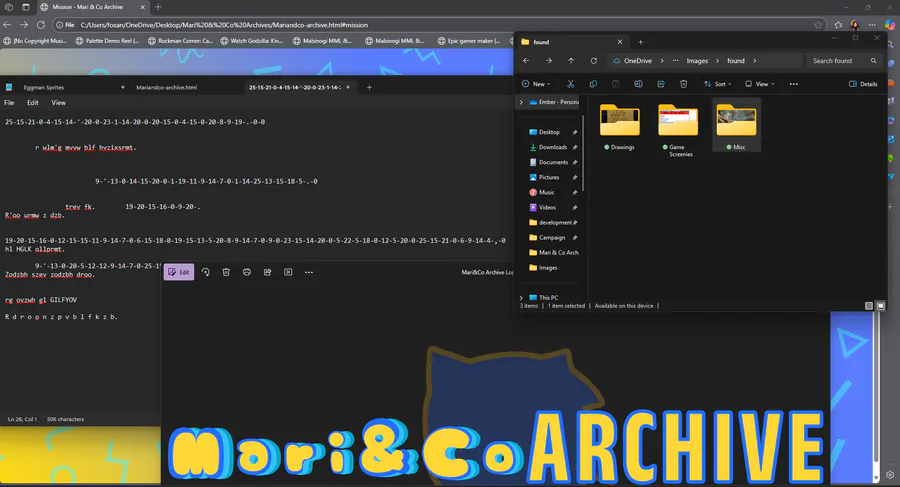900x487 pixels.
Task: Show hidden breadcrumb path ellipsis
Action: pos(675,60)
